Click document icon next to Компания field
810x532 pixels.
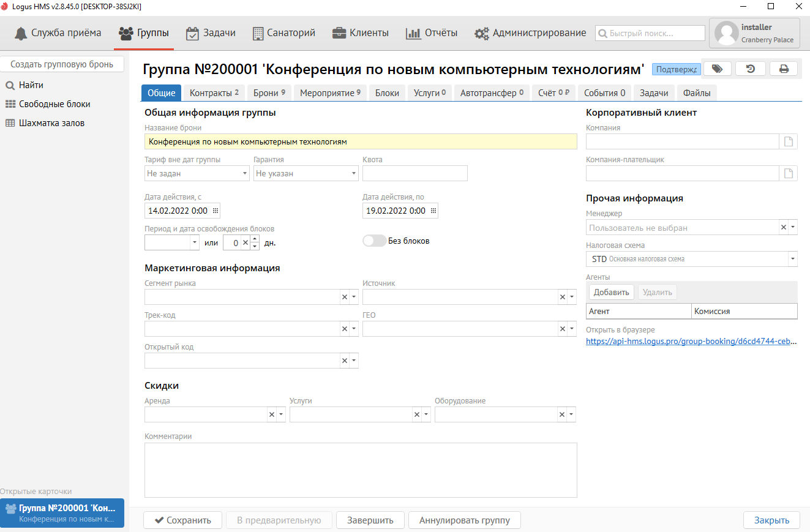pos(789,142)
